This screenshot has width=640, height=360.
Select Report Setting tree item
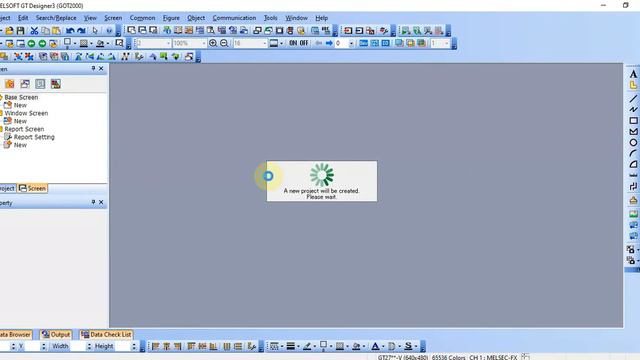pos(34,137)
